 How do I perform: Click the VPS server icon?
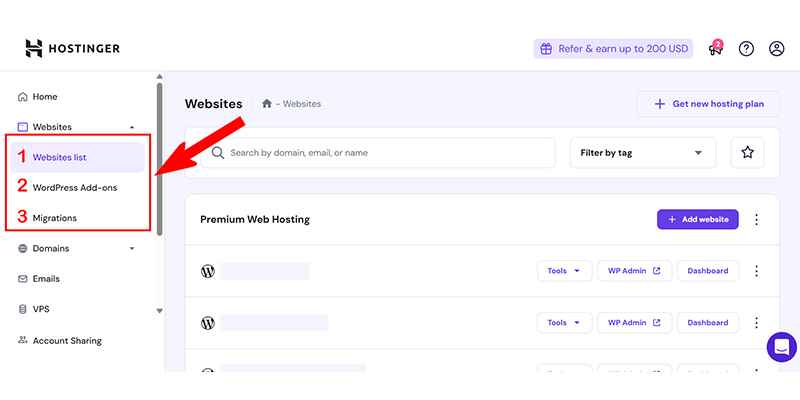pos(22,309)
